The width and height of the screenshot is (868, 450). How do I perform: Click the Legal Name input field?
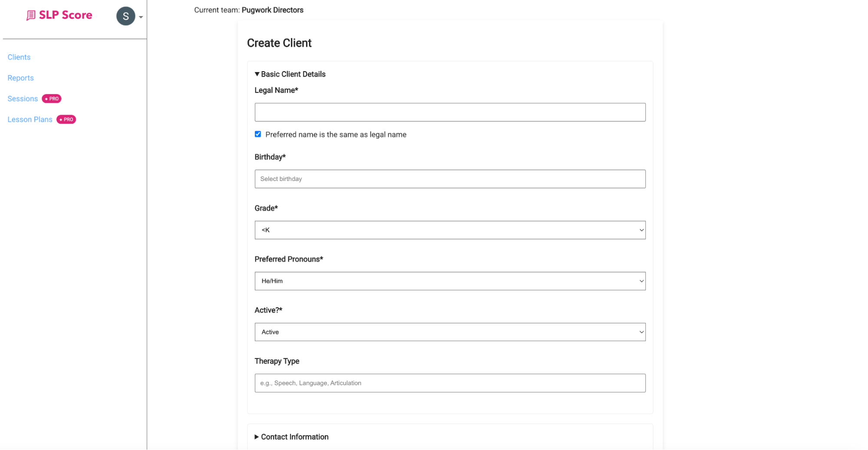click(x=450, y=112)
